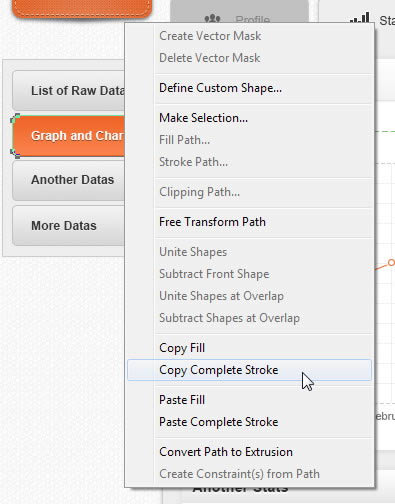
Task: Click the orange Graph and Chart button
Action: [68, 136]
